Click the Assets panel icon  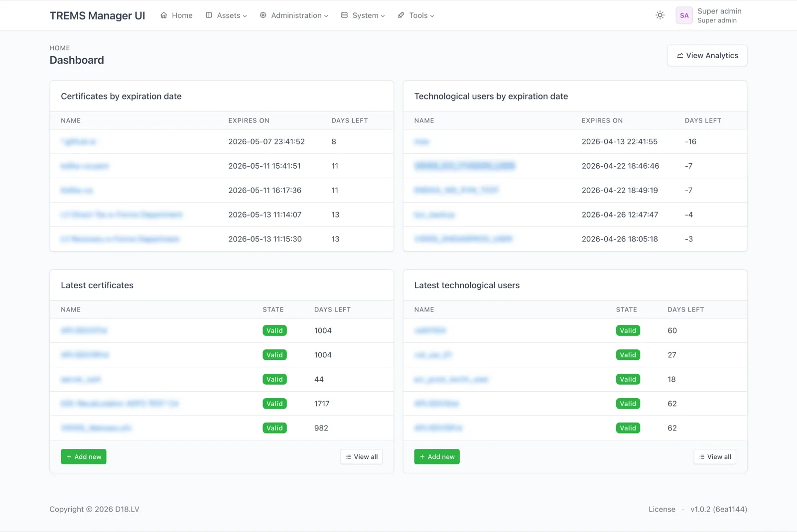pyautogui.click(x=208, y=15)
